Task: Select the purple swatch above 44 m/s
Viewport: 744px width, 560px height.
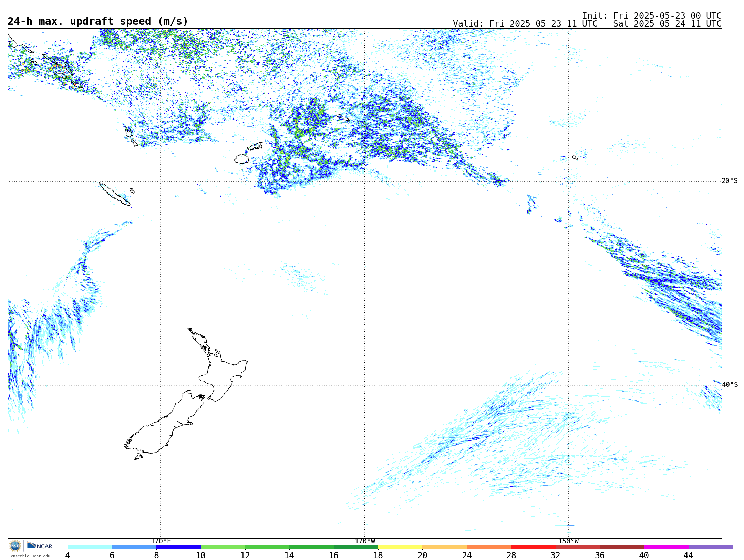Action: [x=711, y=547]
